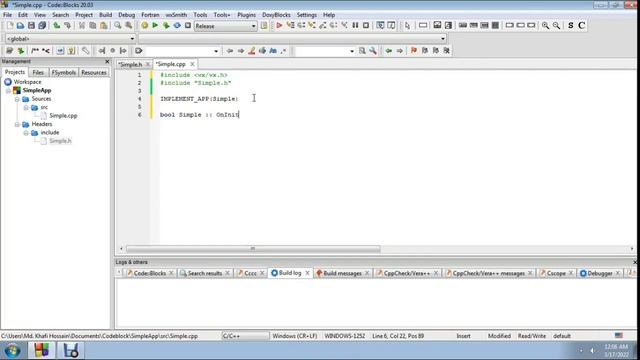
Task: Click the taskbar volume speaker icon
Action: [592, 350]
